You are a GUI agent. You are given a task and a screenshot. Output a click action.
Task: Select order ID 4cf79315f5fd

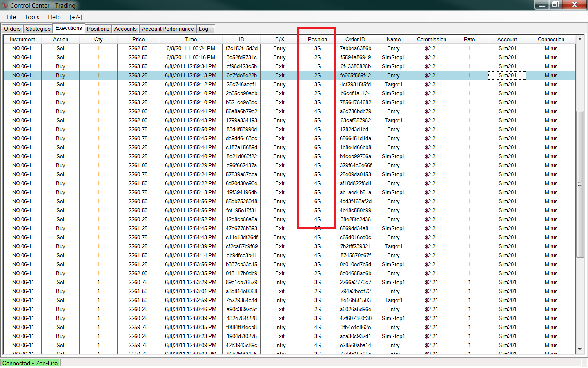pyautogui.click(x=355, y=84)
